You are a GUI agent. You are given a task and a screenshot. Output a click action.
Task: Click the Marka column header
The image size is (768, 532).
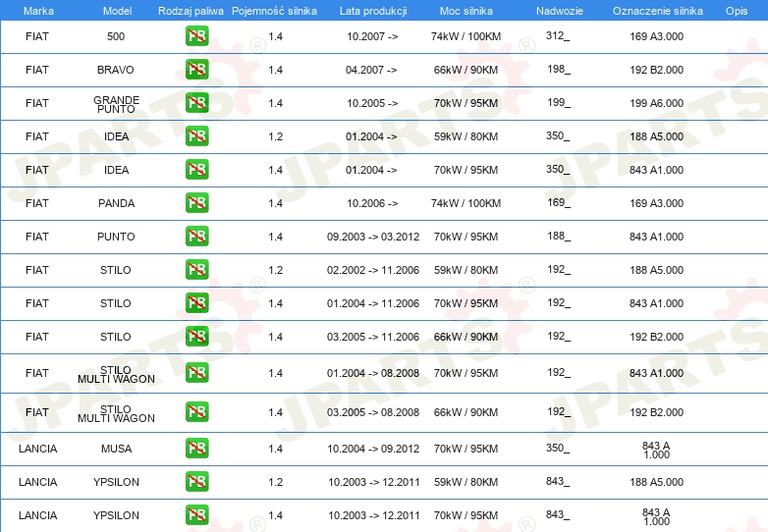38,11
